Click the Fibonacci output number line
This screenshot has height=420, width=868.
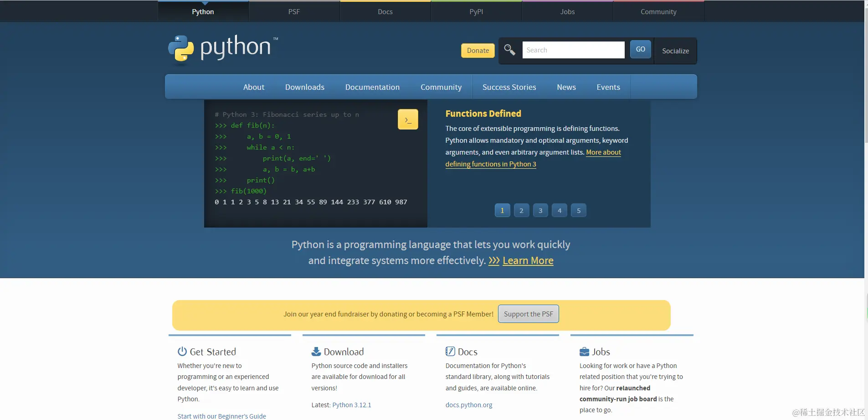click(x=311, y=202)
